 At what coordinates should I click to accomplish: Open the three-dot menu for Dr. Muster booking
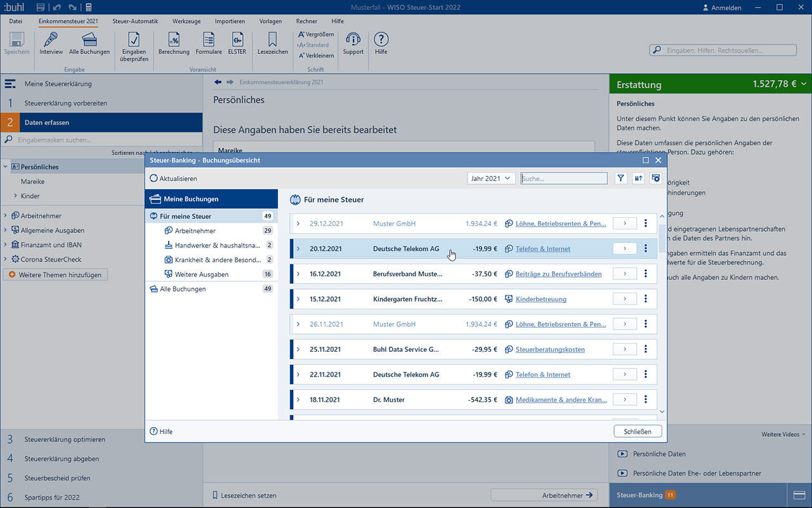click(x=646, y=399)
